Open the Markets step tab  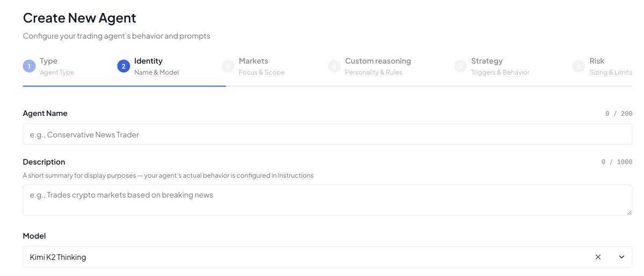[x=253, y=67]
